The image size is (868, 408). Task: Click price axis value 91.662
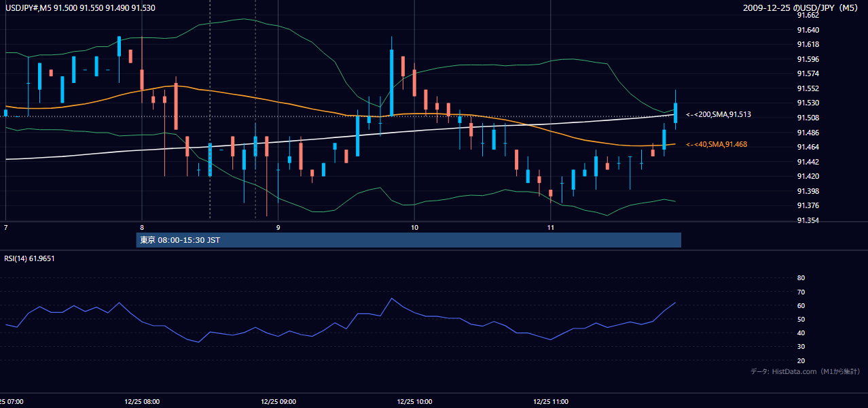coord(808,15)
